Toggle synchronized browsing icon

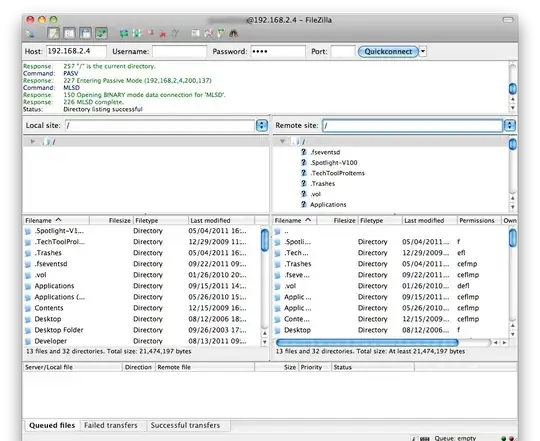(221, 33)
